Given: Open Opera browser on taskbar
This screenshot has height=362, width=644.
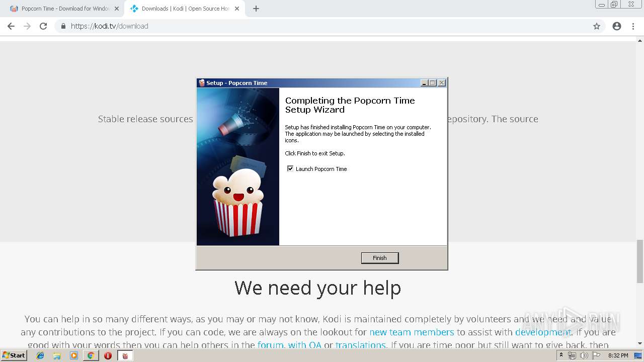Looking at the screenshot, I should [108, 355].
